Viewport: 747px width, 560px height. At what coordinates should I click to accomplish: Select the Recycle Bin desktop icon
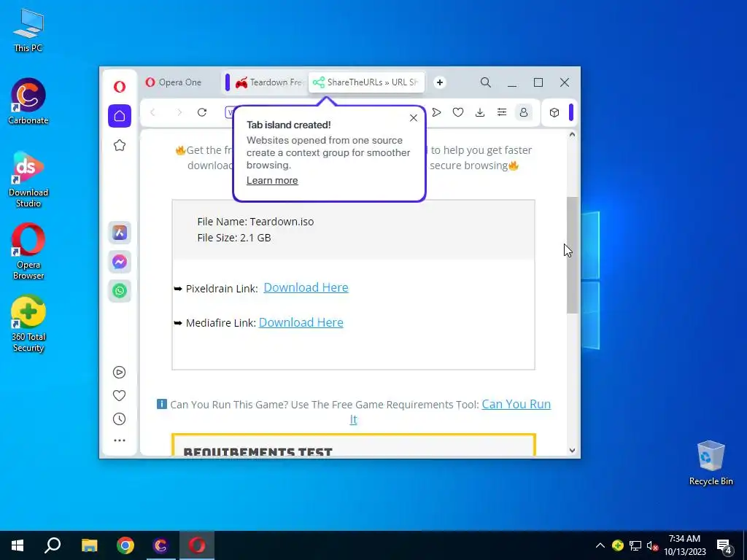711,463
